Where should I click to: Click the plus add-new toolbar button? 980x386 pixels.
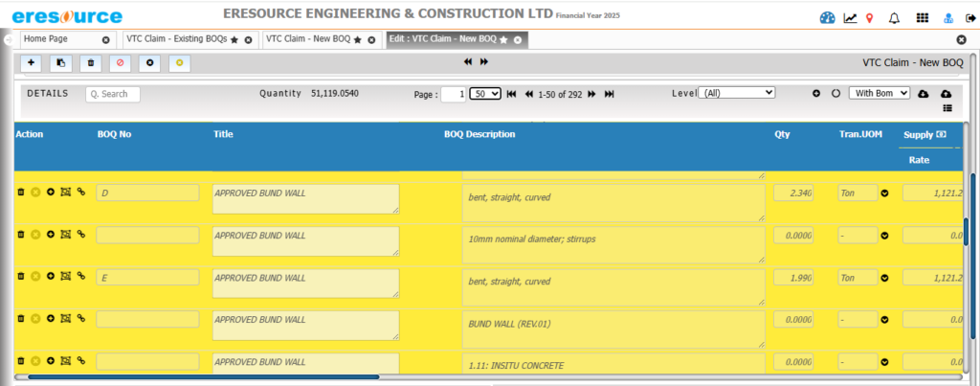click(32, 63)
